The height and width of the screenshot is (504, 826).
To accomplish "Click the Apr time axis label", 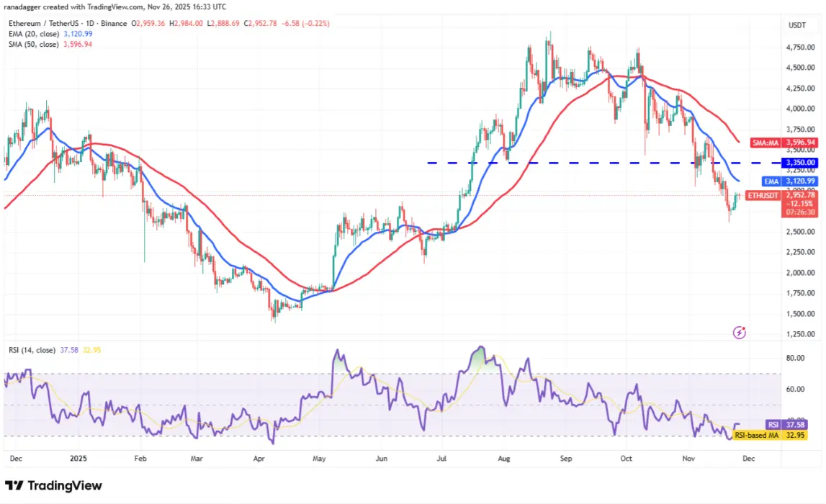I will coord(259,459).
